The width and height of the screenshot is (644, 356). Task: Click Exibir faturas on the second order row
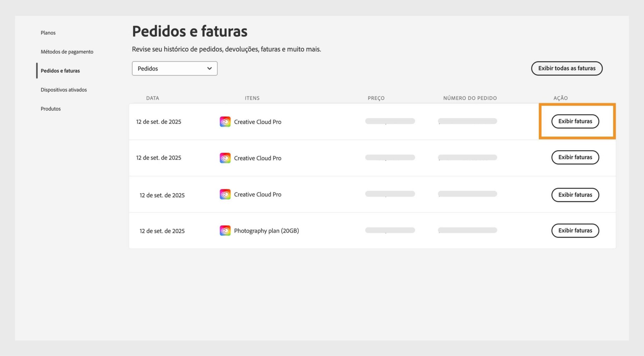tap(575, 157)
